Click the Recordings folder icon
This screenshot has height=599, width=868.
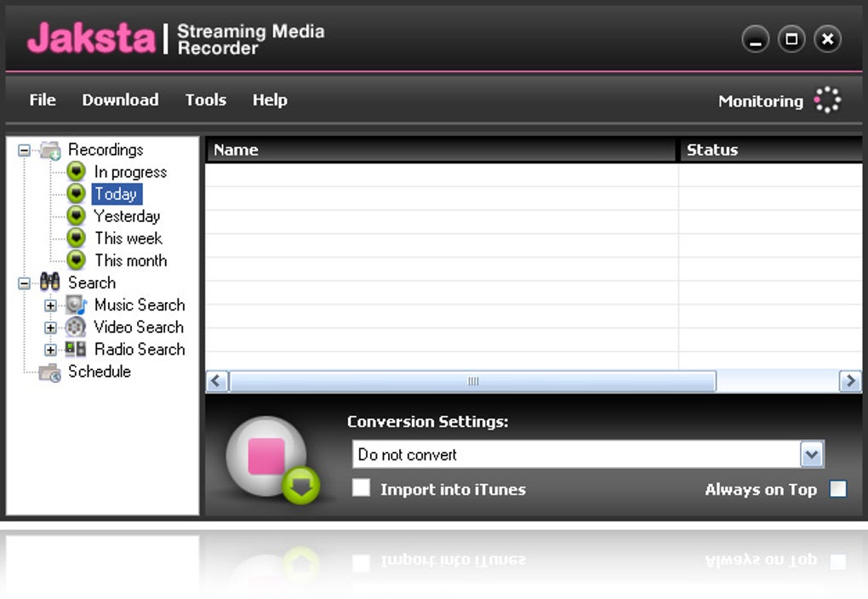pos(50,150)
